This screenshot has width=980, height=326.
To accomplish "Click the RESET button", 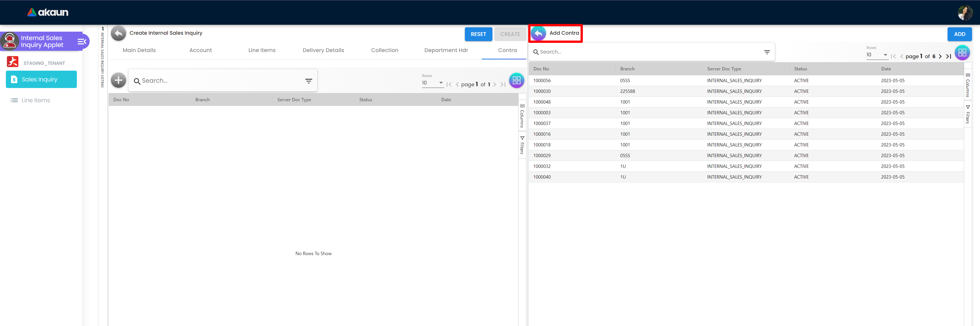I will pyautogui.click(x=478, y=34).
